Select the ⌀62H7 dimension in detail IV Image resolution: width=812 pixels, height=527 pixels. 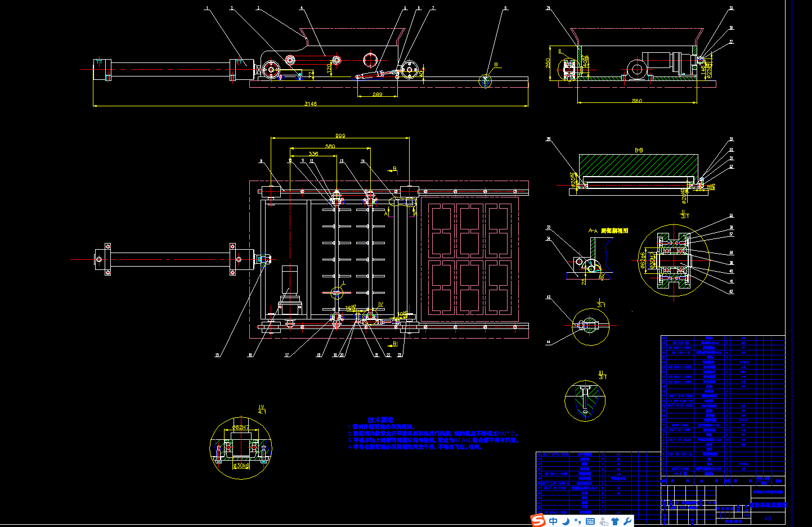pos(240,427)
